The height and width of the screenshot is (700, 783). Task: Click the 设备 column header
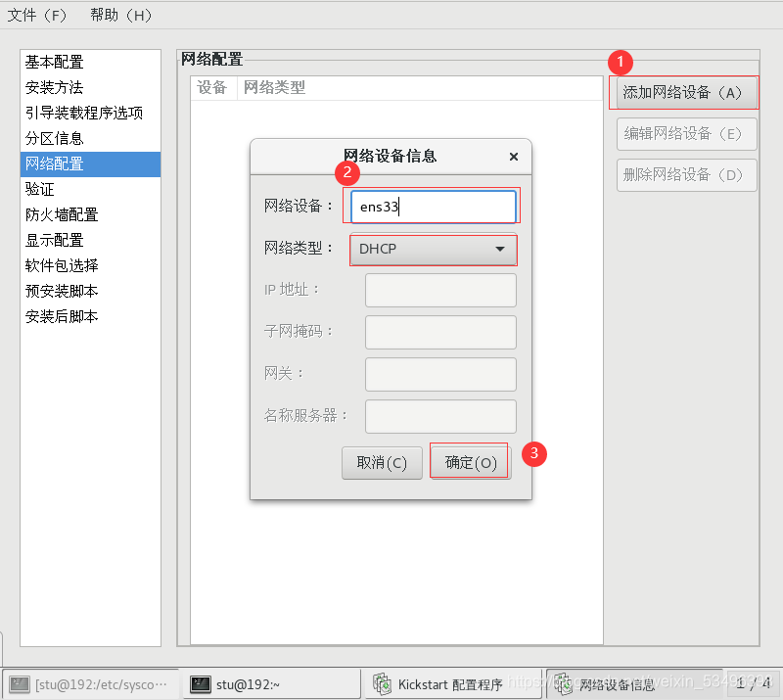tap(212, 87)
